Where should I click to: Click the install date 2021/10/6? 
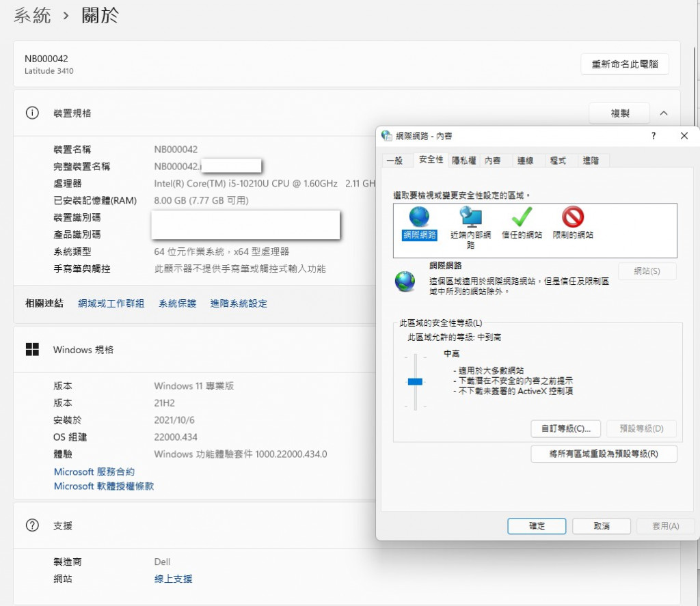click(x=174, y=420)
